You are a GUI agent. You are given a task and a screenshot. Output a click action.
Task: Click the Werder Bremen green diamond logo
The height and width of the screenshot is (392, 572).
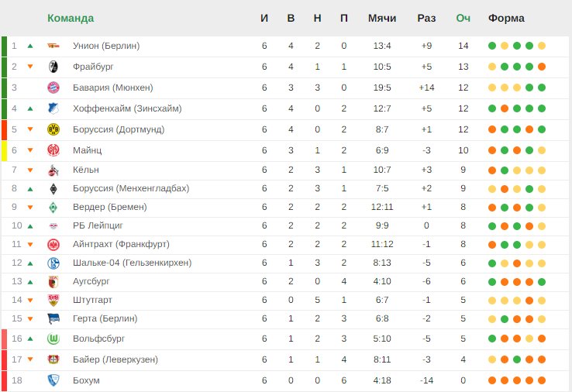(x=53, y=208)
